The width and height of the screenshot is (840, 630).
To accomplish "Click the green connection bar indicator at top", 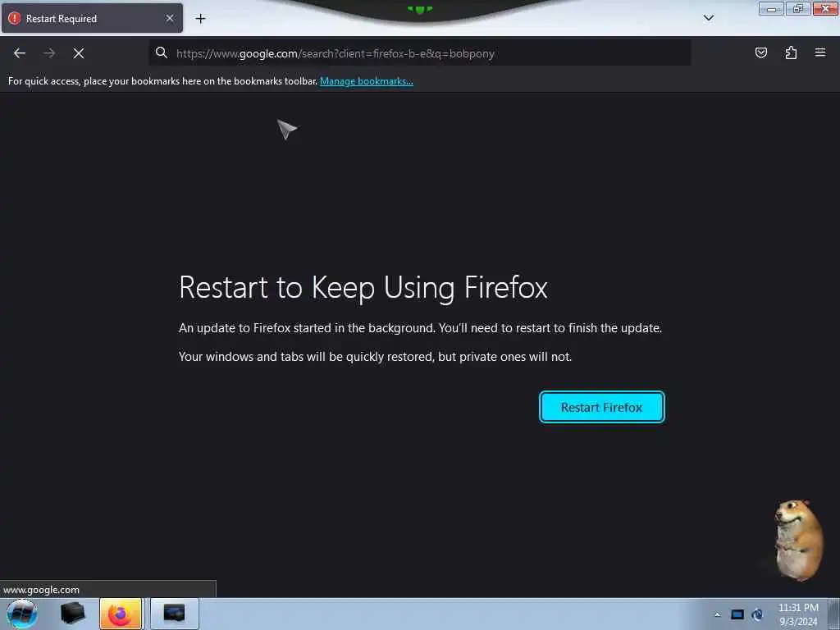I will [420, 9].
